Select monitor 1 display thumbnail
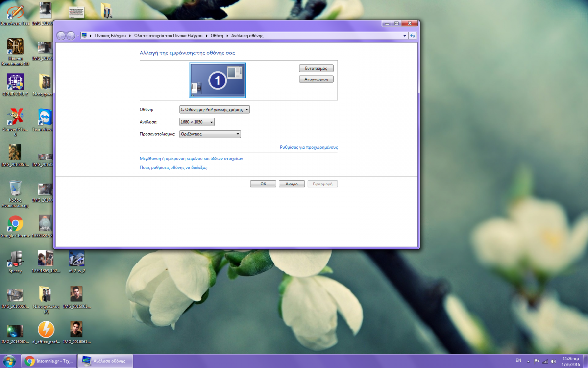 coord(218,80)
